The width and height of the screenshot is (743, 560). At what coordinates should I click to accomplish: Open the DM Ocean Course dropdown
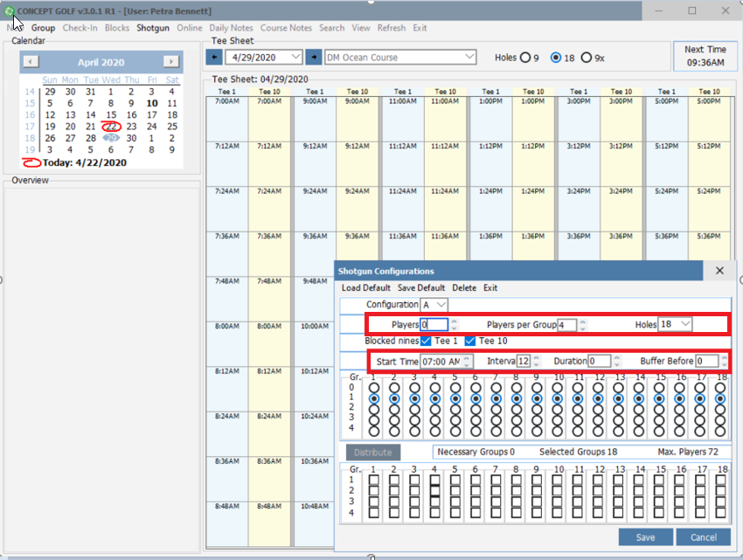[x=469, y=57]
